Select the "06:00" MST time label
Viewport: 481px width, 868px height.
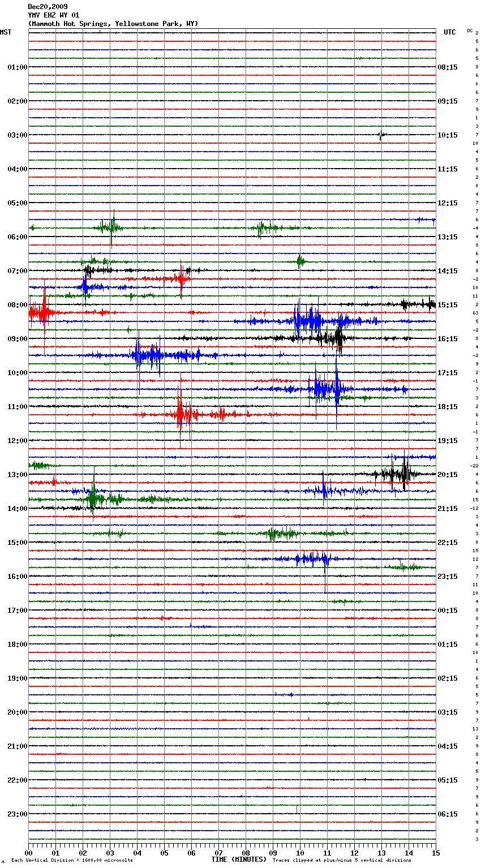click(x=18, y=237)
